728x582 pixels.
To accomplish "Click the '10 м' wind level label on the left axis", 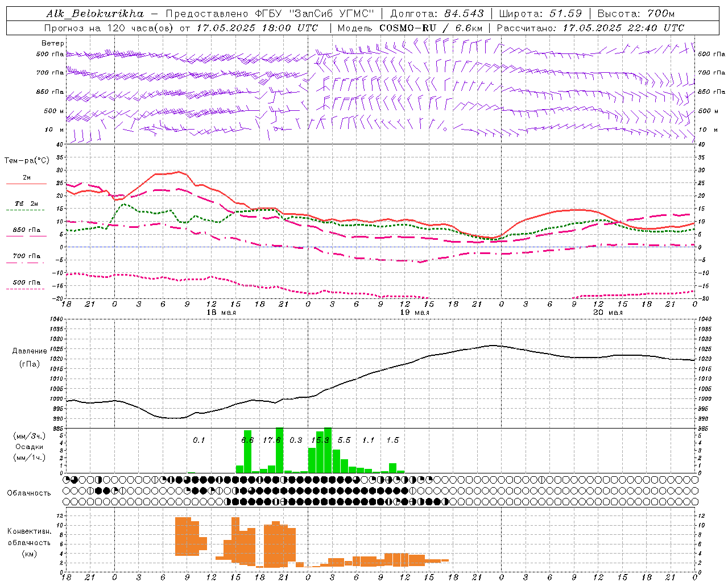I will pyautogui.click(x=54, y=130).
